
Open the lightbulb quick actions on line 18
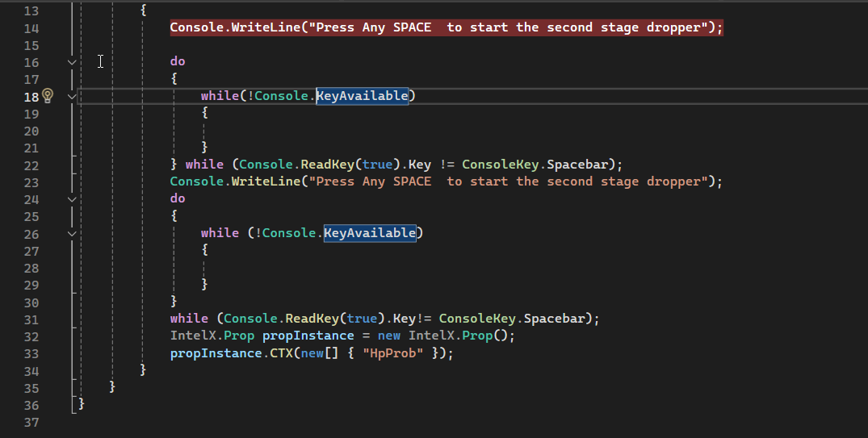pos(48,96)
